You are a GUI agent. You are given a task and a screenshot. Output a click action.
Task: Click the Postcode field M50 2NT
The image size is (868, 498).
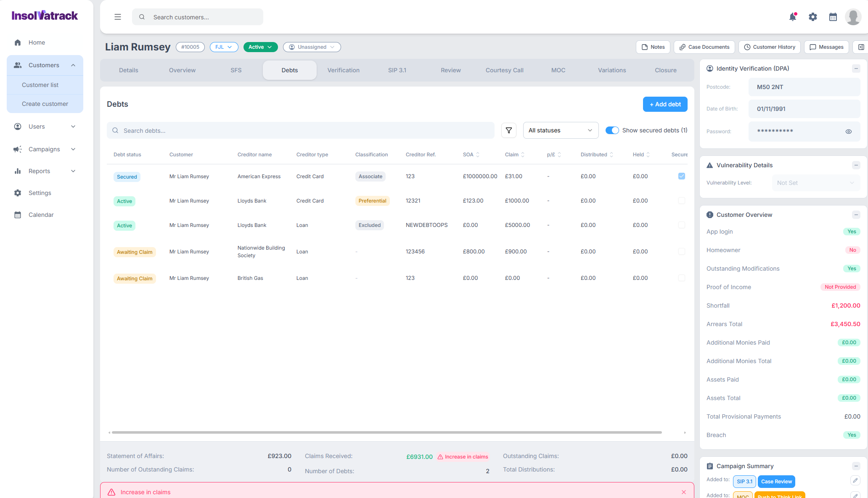pos(804,87)
